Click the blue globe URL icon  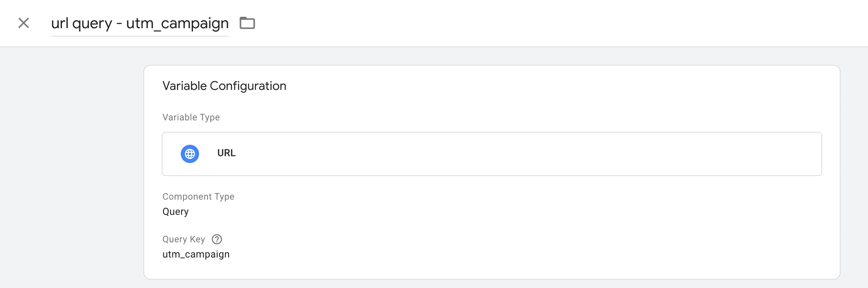[190, 154]
